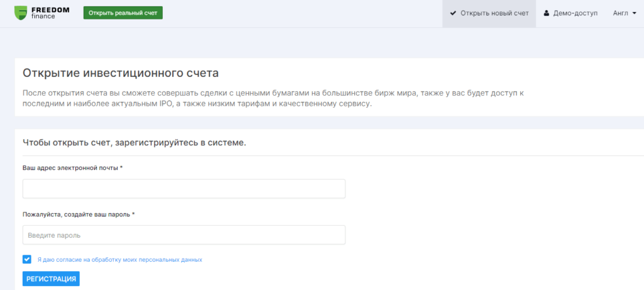Open the Англ language dropdown

tap(625, 14)
